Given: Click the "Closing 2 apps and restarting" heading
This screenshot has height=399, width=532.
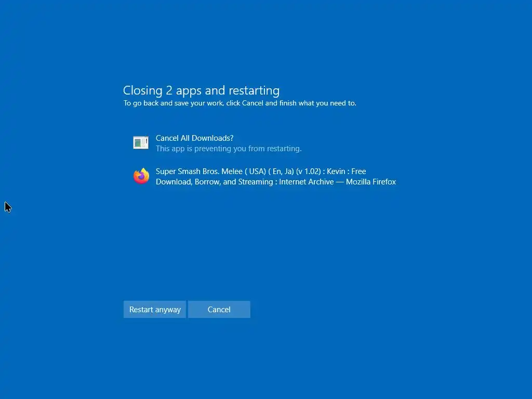Looking at the screenshot, I should (x=201, y=90).
